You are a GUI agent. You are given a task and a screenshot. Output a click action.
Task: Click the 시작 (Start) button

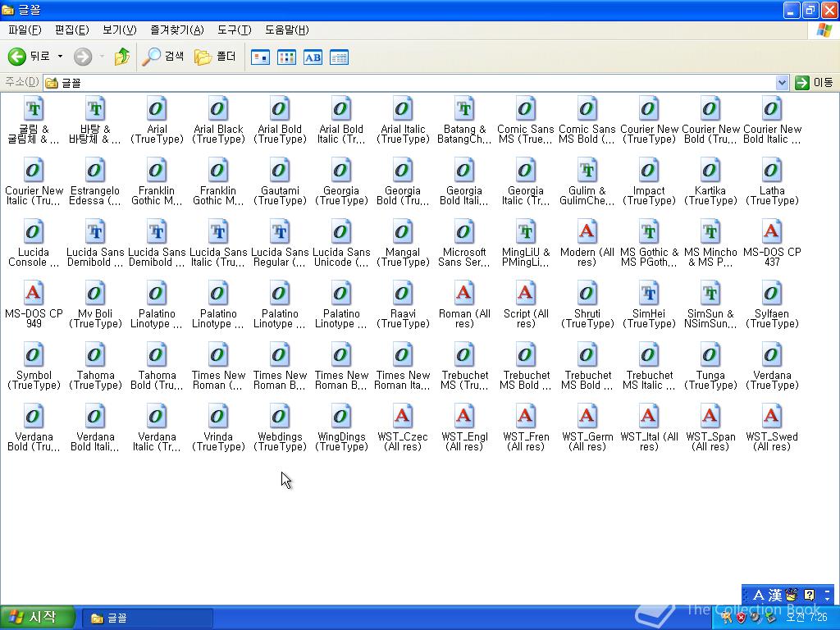pyautogui.click(x=37, y=618)
